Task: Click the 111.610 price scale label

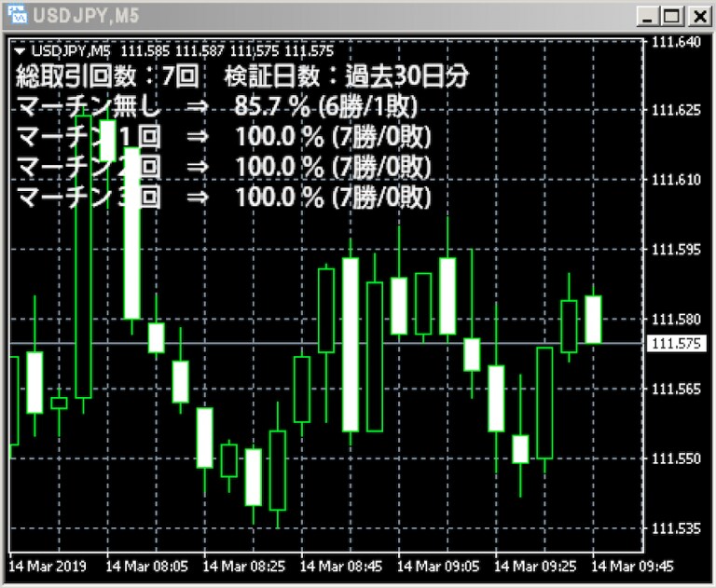Action: click(676, 180)
